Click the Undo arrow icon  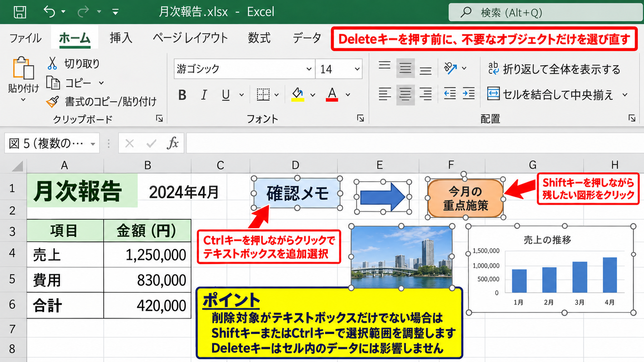(49, 12)
